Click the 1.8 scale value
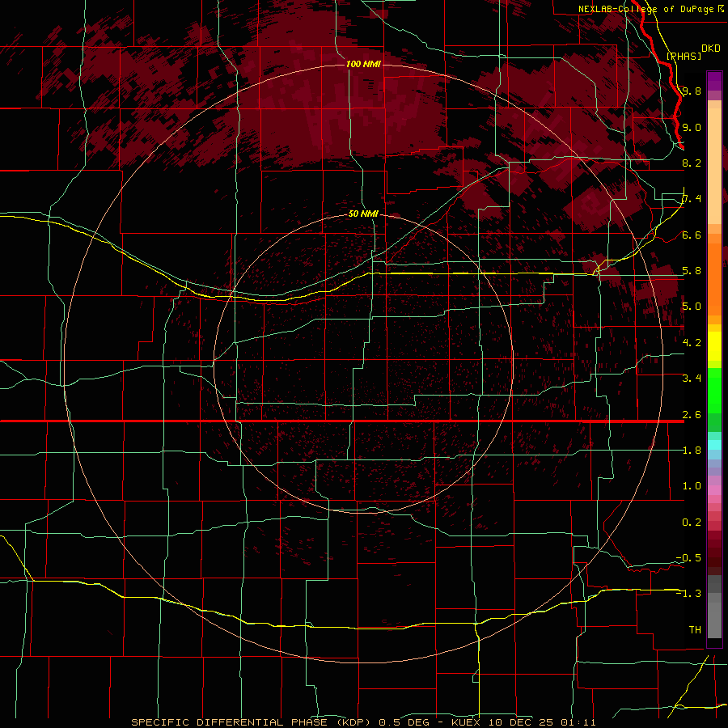728x728 pixels. pyautogui.click(x=692, y=451)
